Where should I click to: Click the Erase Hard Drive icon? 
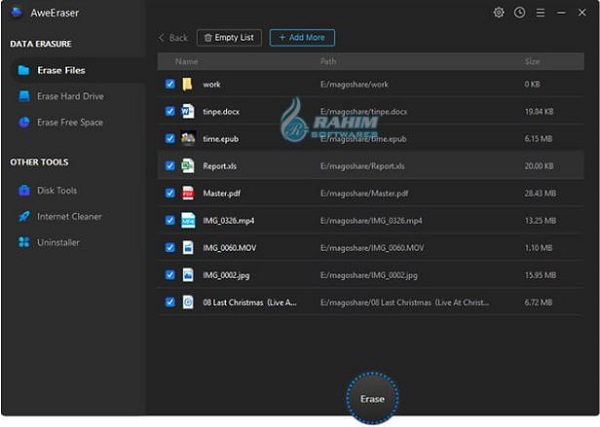click(x=24, y=96)
